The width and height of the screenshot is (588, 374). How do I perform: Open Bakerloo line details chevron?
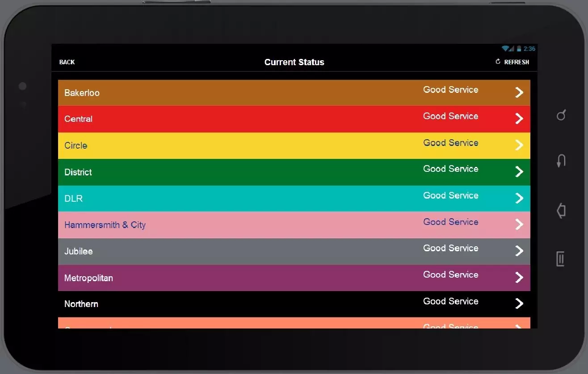519,92
